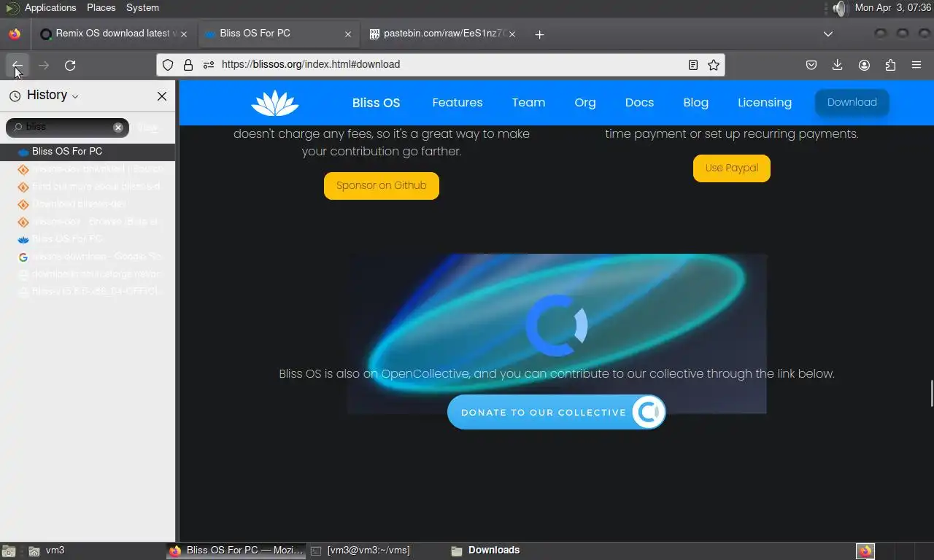Image resolution: width=934 pixels, height=560 pixels.
Task: Open the extensions puzzle icon
Action: coord(890,65)
